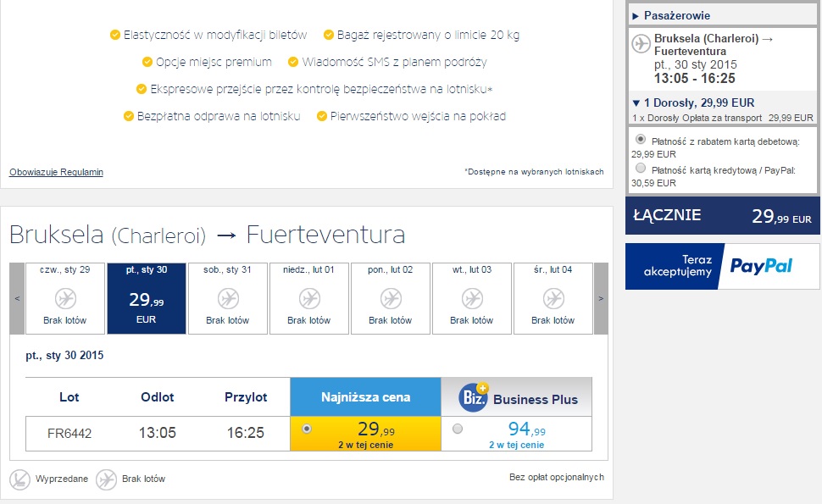The width and height of the screenshot is (822, 504).
Task: Click checkmark icon beside Elastyczność w modyfikacji biletów
Action: (114, 35)
